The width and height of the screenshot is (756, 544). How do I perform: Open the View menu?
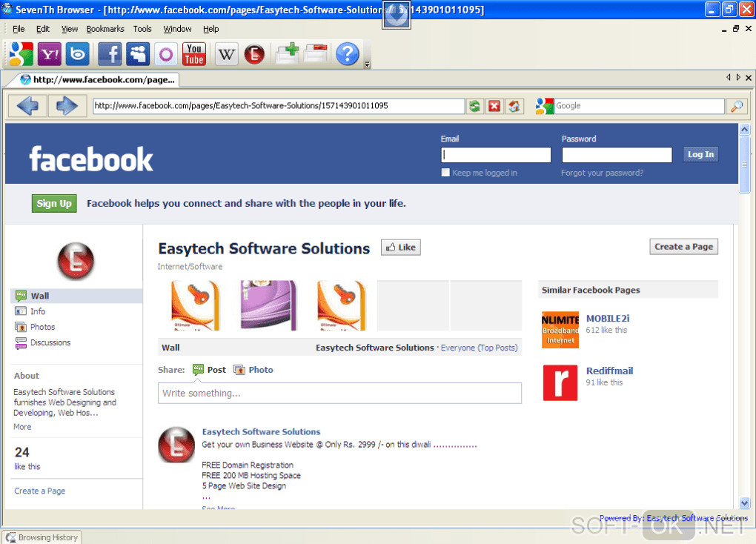pyautogui.click(x=70, y=29)
